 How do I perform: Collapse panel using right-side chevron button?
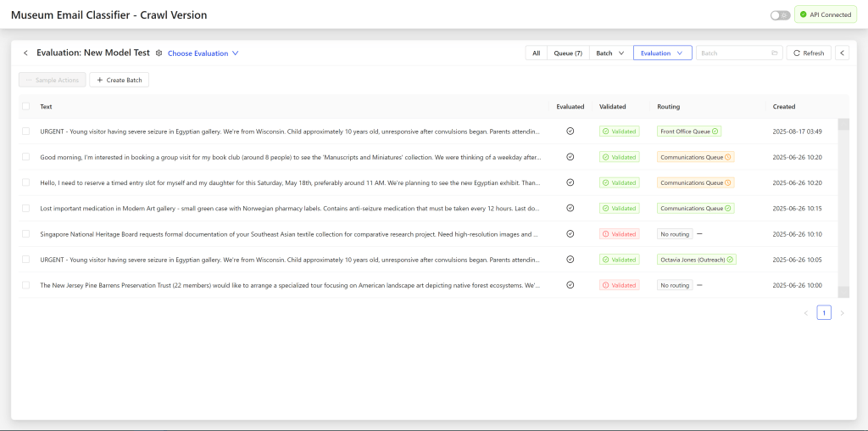pos(842,53)
